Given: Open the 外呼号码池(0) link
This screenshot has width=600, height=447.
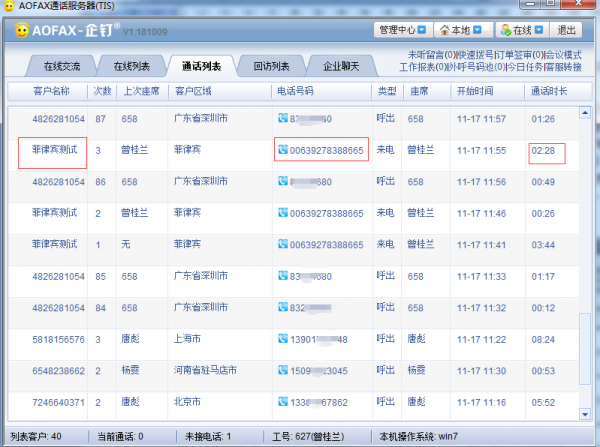Looking at the screenshot, I should point(476,67).
